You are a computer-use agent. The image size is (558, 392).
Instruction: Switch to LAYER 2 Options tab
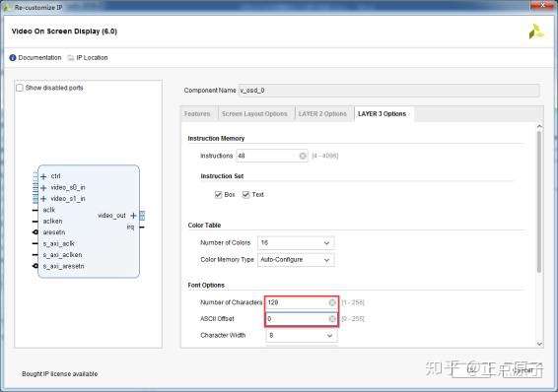(x=322, y=114)
